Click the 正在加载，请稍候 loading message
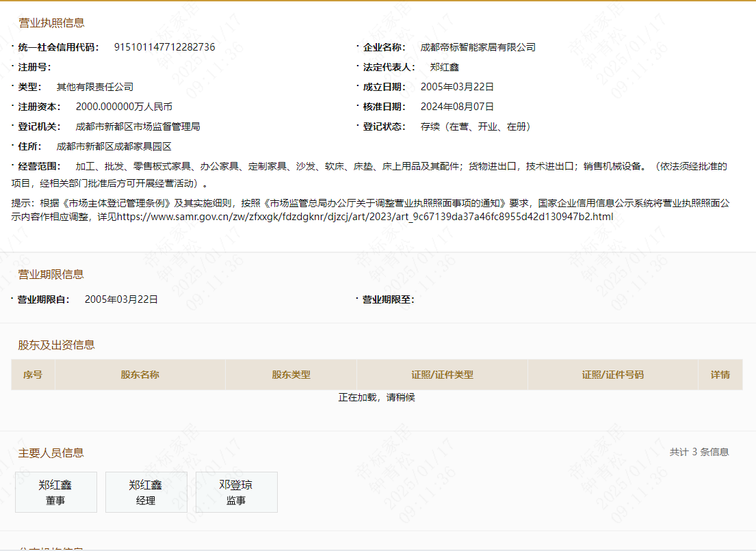 376,397
